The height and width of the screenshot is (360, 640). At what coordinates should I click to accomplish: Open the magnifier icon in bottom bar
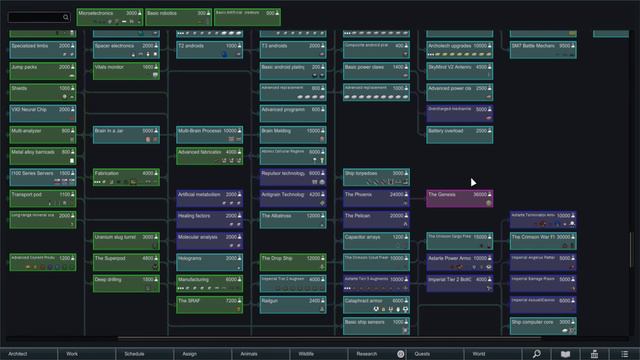(537, 354)
